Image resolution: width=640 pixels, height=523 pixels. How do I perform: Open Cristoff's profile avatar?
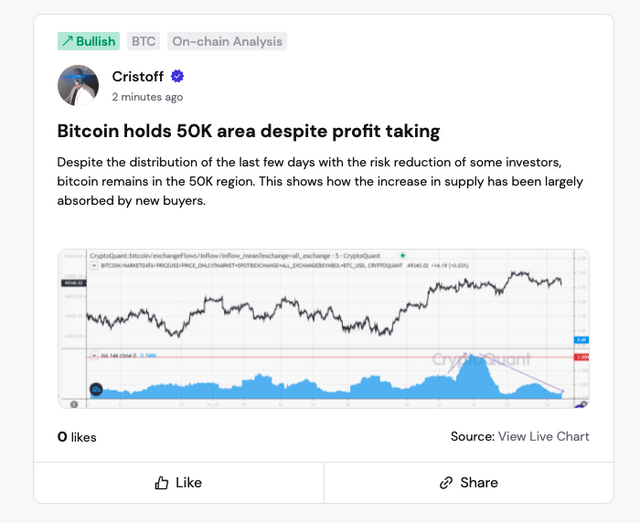pyautogui.click(x=78, y=86)
